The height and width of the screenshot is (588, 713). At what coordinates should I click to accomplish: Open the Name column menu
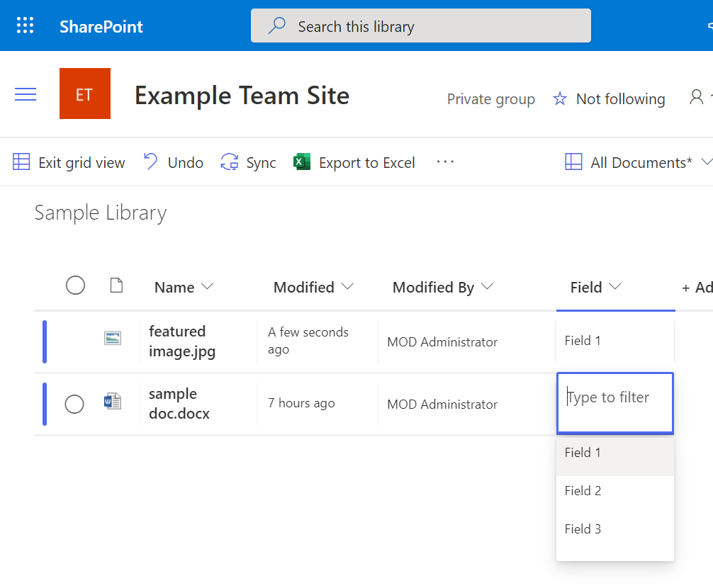point(184,287)
